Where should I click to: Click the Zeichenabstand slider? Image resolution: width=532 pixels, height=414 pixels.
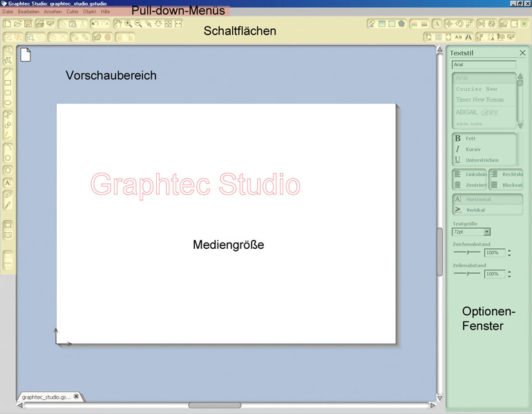click(x=467, y=252)
